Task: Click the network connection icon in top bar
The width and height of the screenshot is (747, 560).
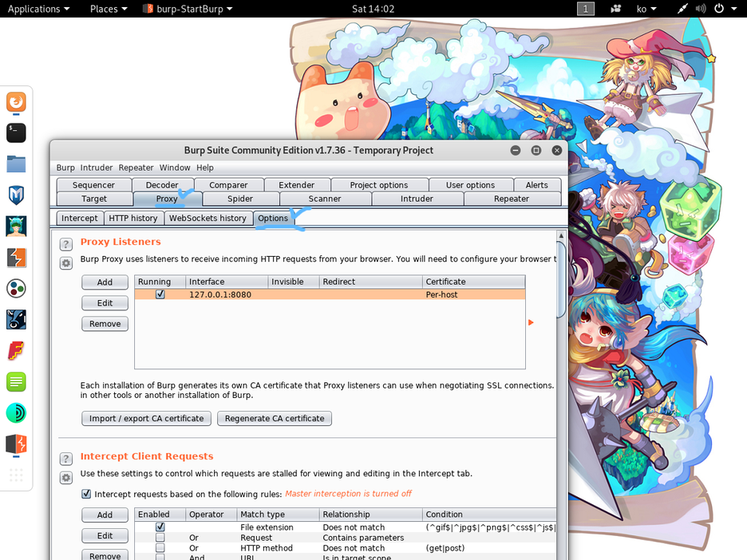Action: pos(682,9)
